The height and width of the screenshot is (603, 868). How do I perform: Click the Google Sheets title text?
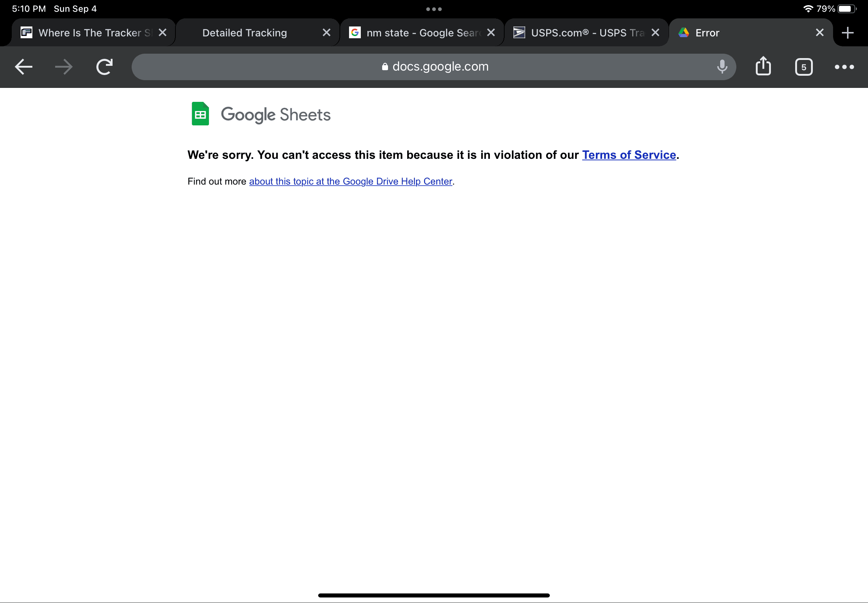tap(275, 114)
